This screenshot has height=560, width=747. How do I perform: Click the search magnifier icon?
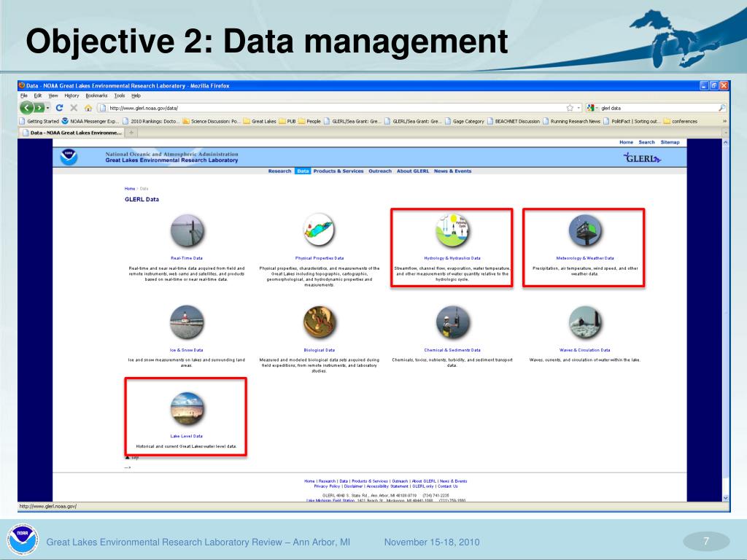tap(721, 108)
